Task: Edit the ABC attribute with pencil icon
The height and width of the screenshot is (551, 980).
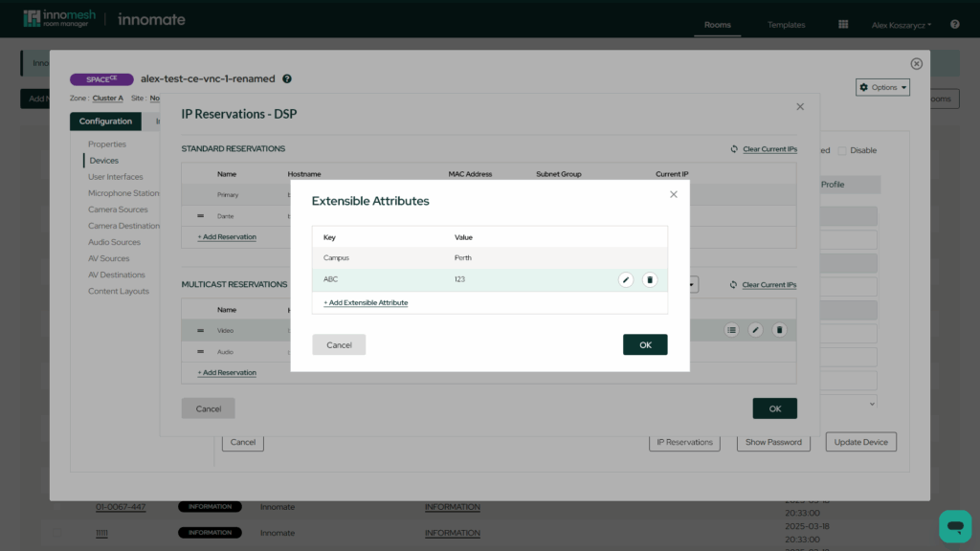Action: pos(625,279)
